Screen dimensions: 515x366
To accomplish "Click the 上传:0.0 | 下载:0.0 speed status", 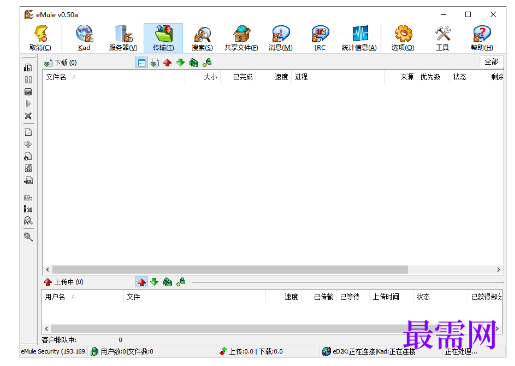I will pos(251,351).
